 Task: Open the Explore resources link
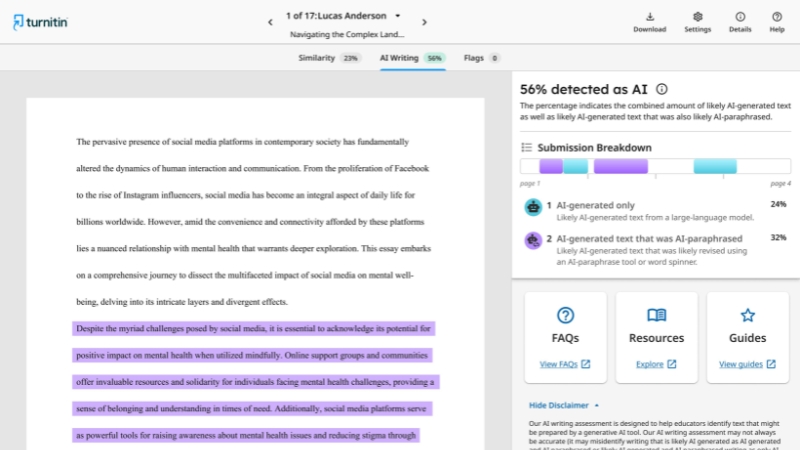[x=656, y=364]
